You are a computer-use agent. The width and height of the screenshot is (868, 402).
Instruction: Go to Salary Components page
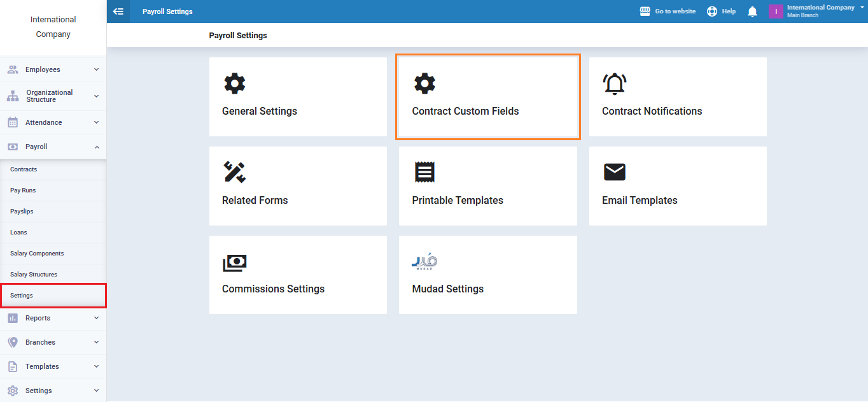(37, 254)
